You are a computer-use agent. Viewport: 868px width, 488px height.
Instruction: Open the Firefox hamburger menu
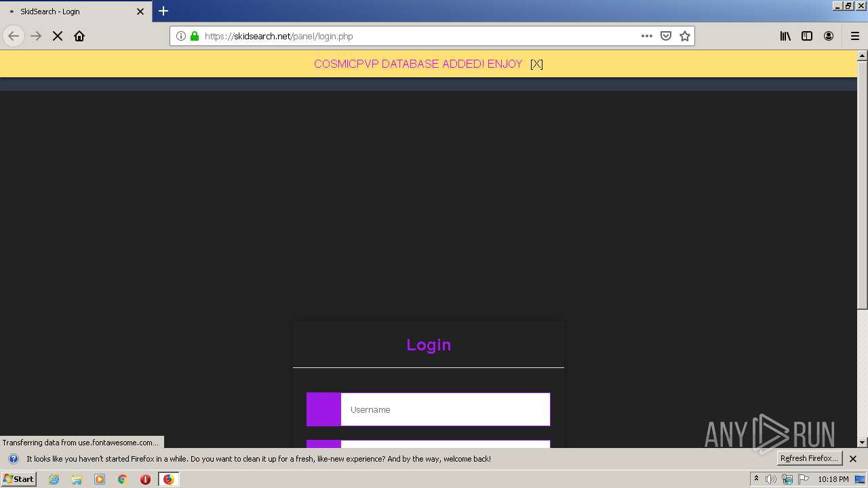[855, 36]
